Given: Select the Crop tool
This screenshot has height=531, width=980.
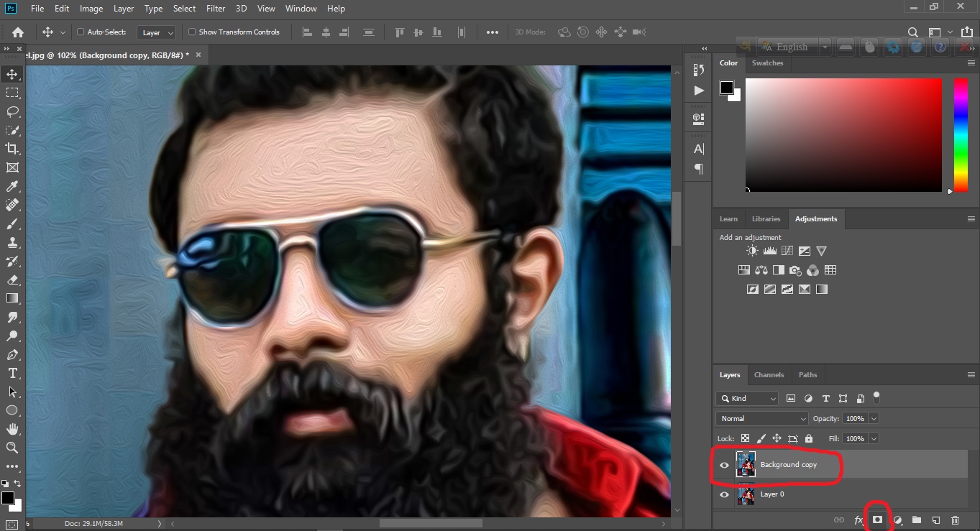Looking at the screenshot, I should pyautogui.click(x=12, y=149).
